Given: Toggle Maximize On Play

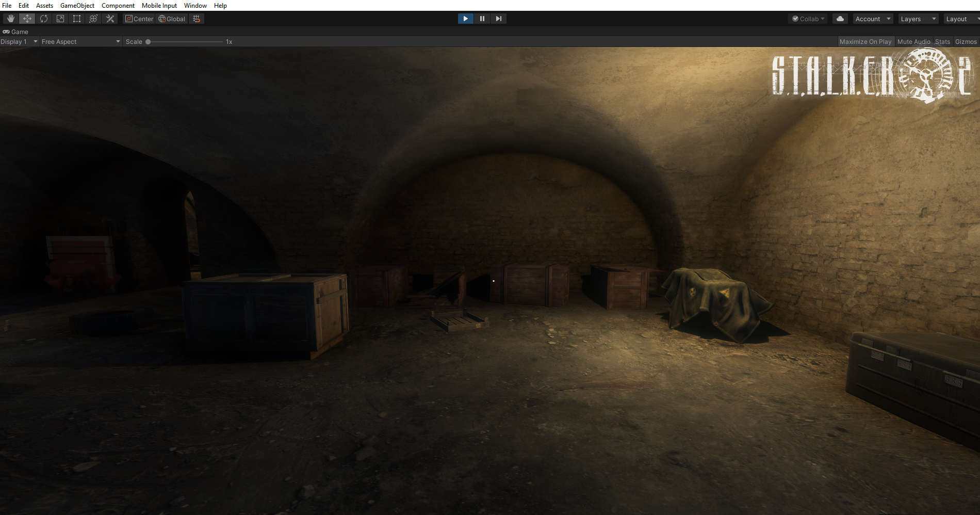Looking at the screenshot, I should click(865, 42).
